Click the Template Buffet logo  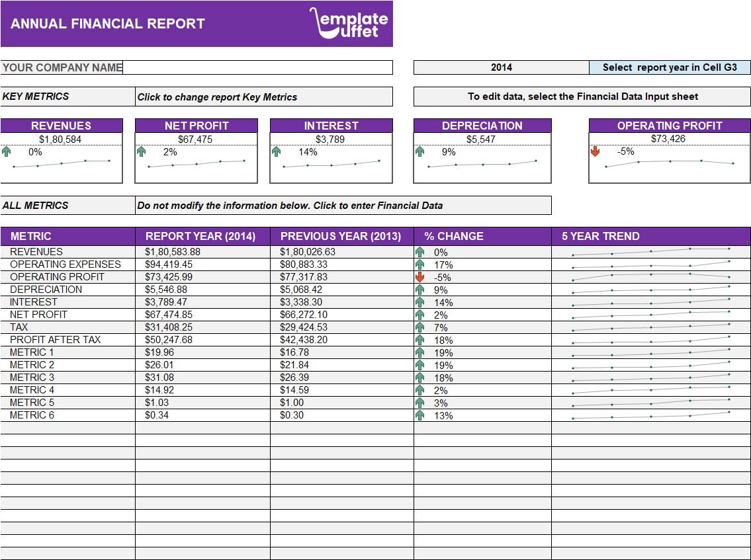(349, 23)
